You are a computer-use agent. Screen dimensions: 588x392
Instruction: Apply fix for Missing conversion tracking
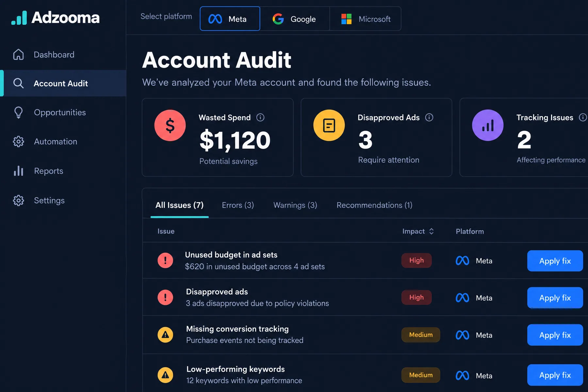(555, 335)
